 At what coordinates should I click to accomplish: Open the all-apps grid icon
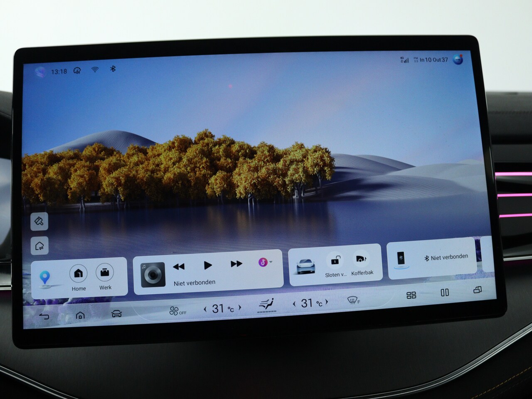411,295
